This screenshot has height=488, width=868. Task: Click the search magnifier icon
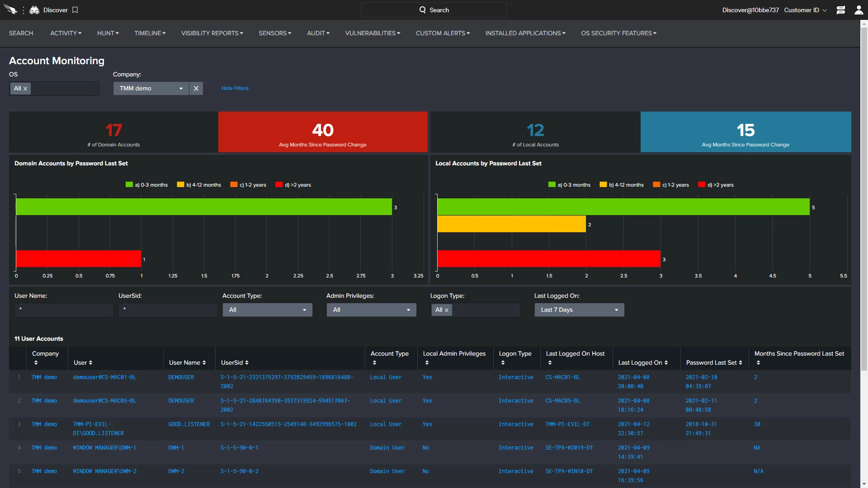click(422, 10)
